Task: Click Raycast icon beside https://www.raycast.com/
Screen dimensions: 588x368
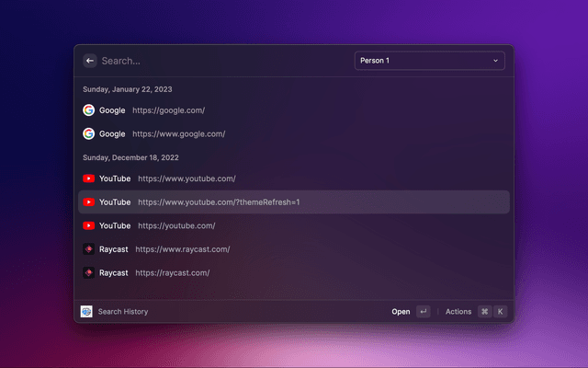Action: click(89, 249)
